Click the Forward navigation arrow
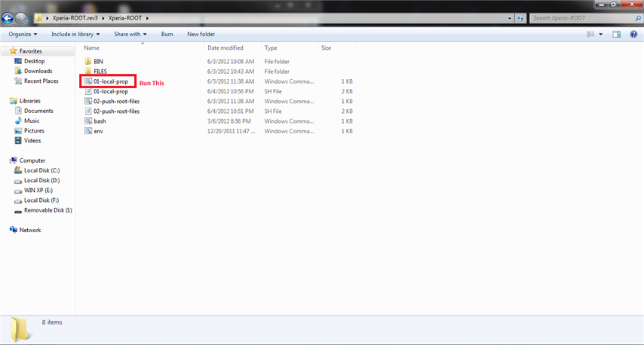 20,18
